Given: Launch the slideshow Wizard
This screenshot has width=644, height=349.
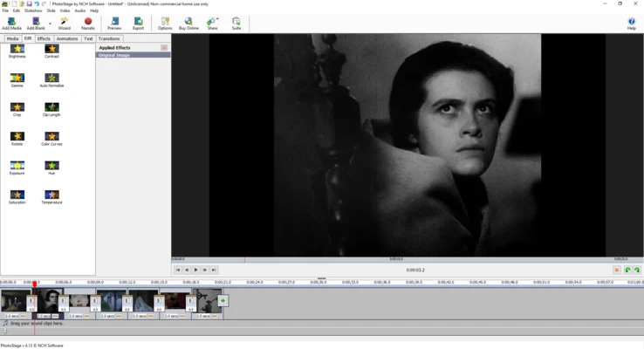Looking at the screenshot, I should click(64, 24).
